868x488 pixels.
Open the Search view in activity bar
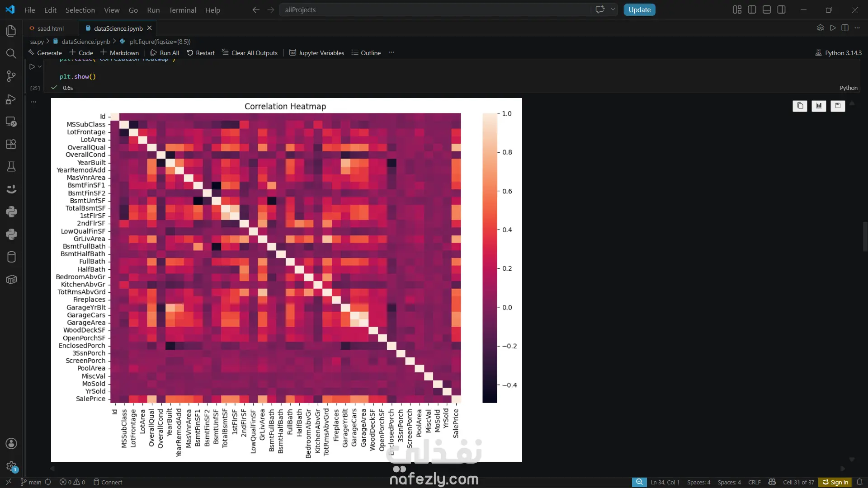11,53
